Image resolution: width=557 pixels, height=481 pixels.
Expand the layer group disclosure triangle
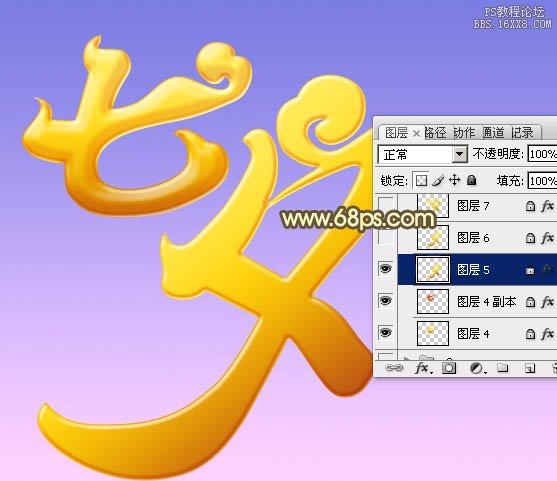pyautogui.click(x=407, y=358)
